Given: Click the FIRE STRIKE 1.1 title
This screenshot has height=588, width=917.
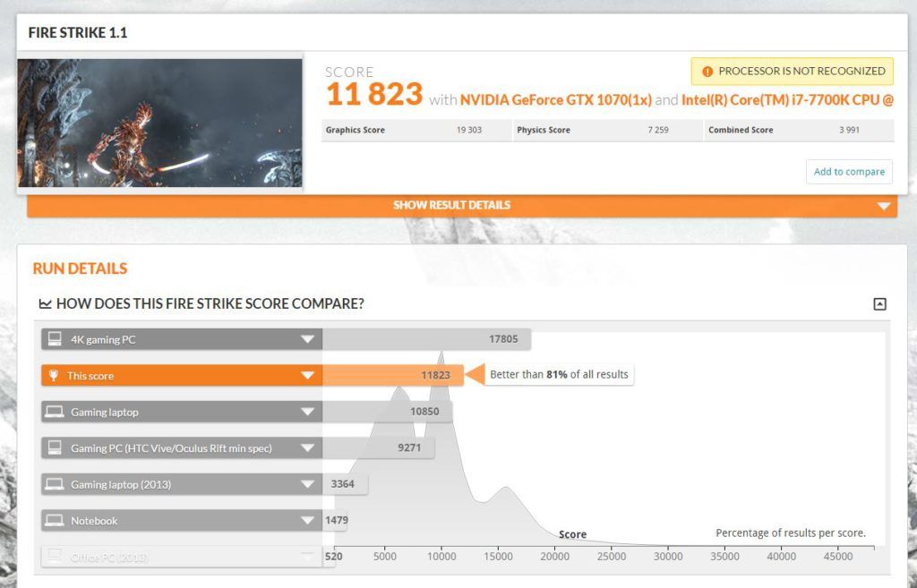Looking at the screenshot, I should click(78, 33).
